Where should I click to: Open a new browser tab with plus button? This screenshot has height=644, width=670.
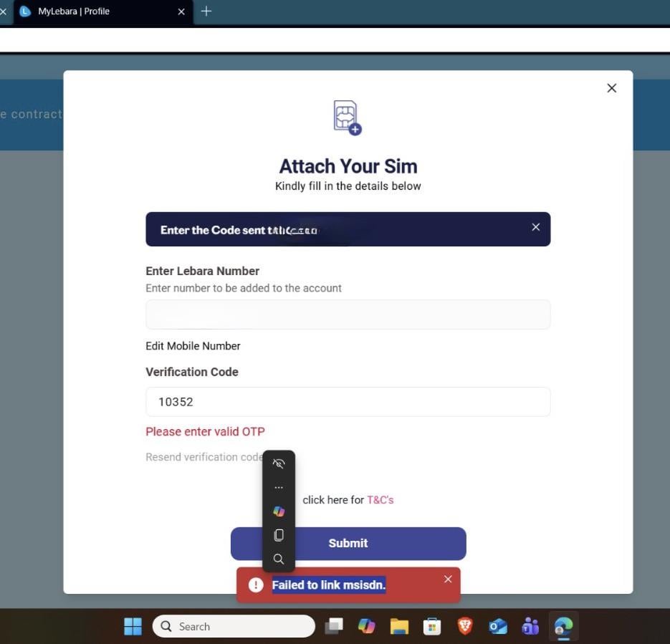[x=206, y=11]
